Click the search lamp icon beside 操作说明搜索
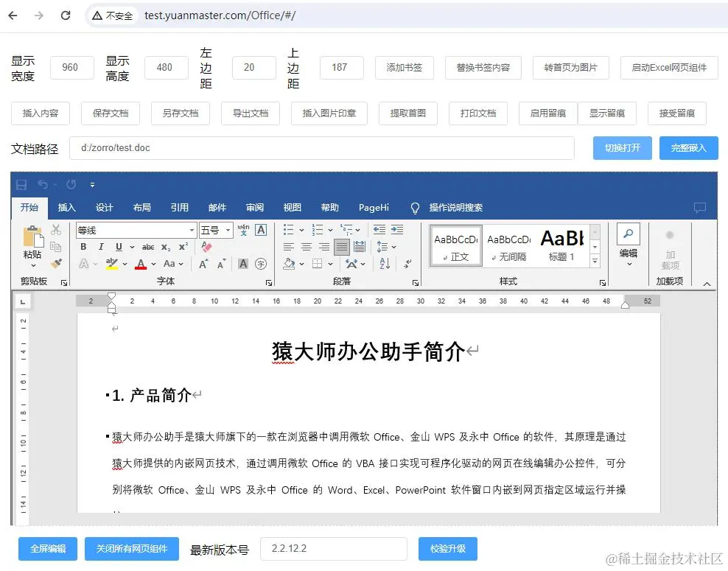The width and height of the screenshot is (728, 571). tap(415, 208)
